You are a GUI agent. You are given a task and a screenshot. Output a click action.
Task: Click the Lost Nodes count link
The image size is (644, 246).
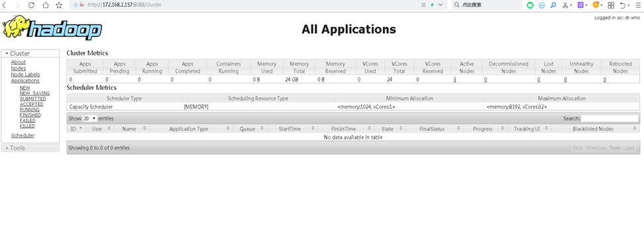click(x=539, y=79)
